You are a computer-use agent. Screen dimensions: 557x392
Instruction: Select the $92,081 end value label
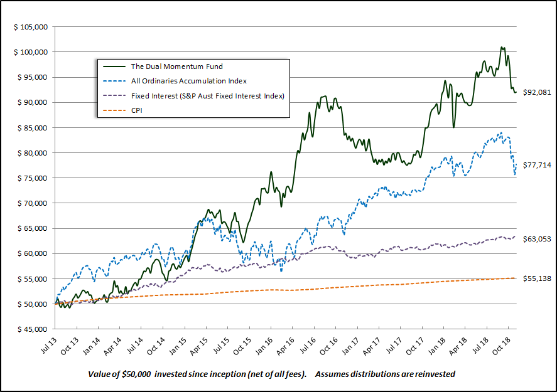[x=537, y=92]
